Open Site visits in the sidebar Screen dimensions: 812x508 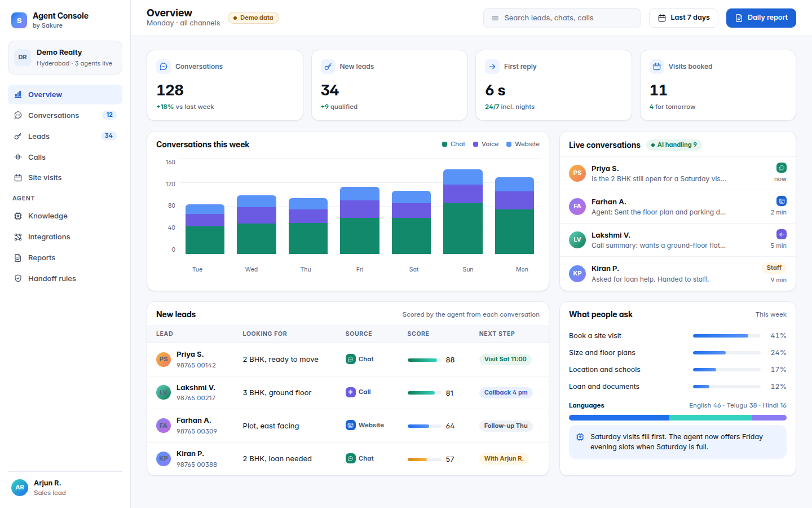pyautogui.click(x=65, y=178)
